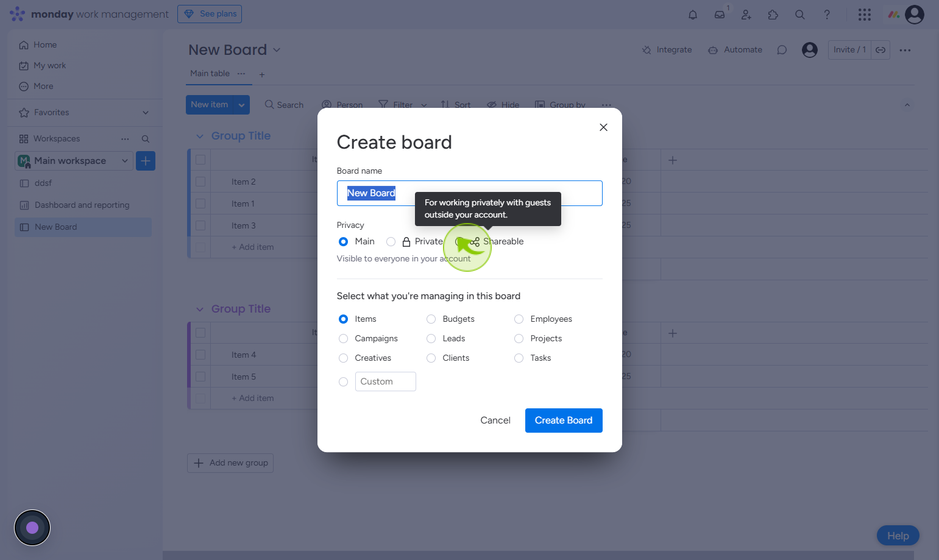Open the help question mark icon
Image resolution: width=939 pixels, height=560 pixels.
[x=827, y=15]
